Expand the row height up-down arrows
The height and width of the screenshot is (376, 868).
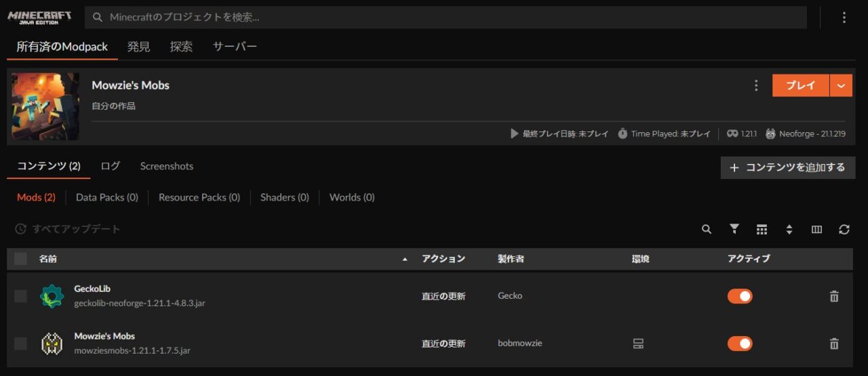pos(789,230)
